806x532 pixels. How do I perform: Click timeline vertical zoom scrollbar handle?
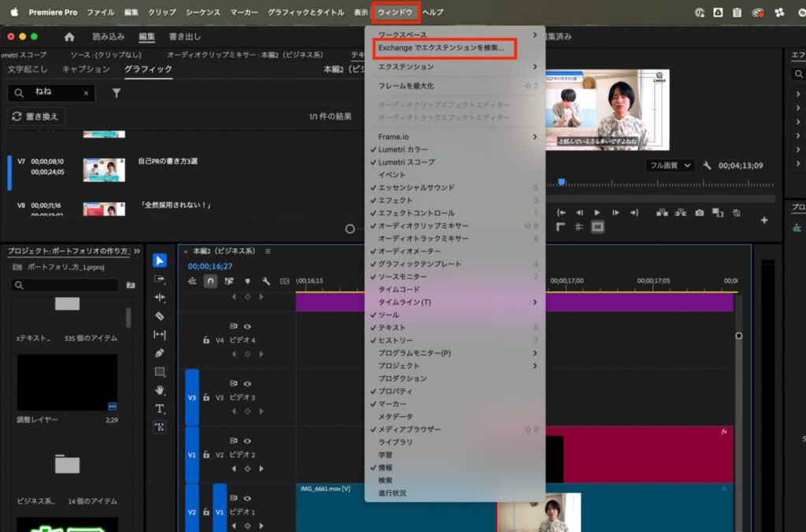pyautogui.click(x=738, y=336)
